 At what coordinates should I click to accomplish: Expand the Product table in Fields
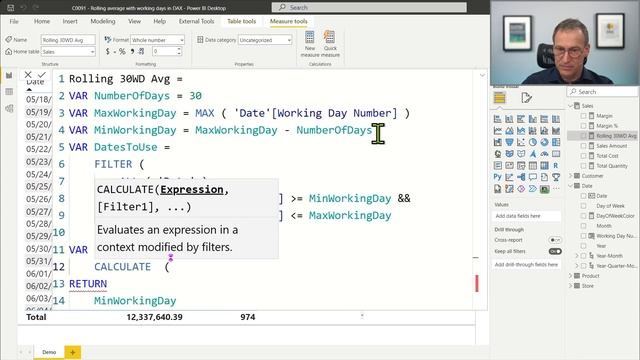571,276
